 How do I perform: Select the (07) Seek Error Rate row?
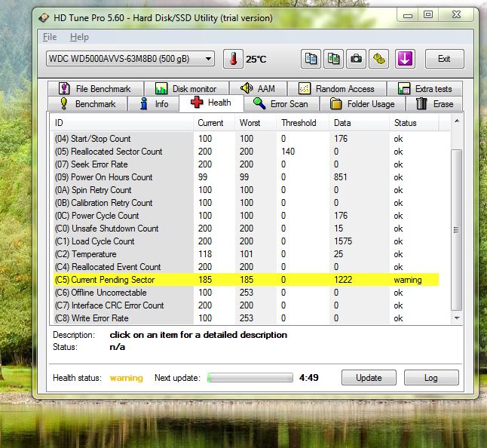(x=245, y=164)
